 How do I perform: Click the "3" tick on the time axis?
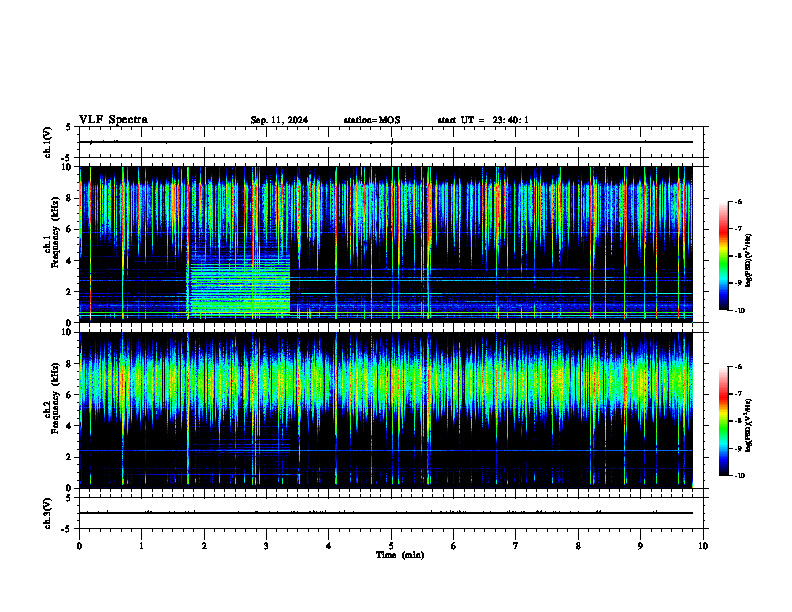point(266,546)
